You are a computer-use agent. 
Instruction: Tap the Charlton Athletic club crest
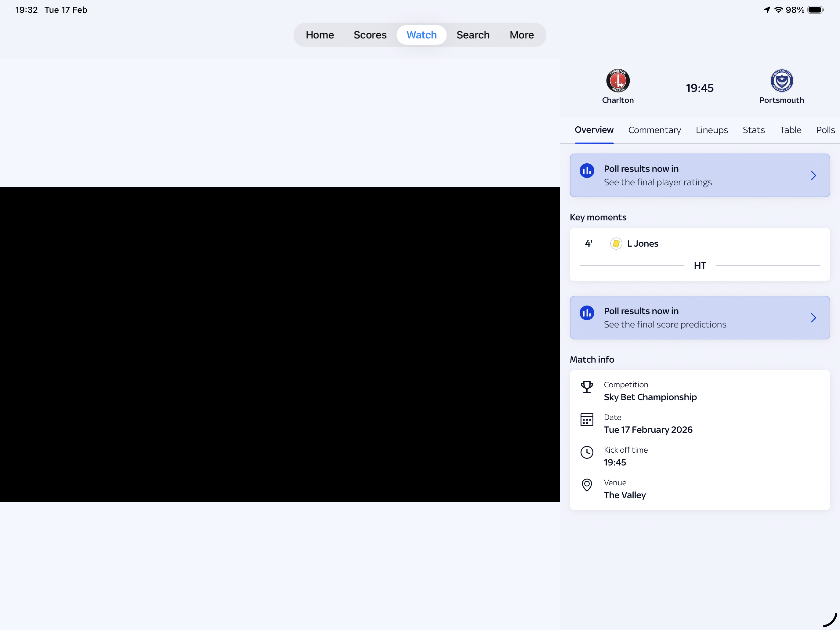click(618, 81)
